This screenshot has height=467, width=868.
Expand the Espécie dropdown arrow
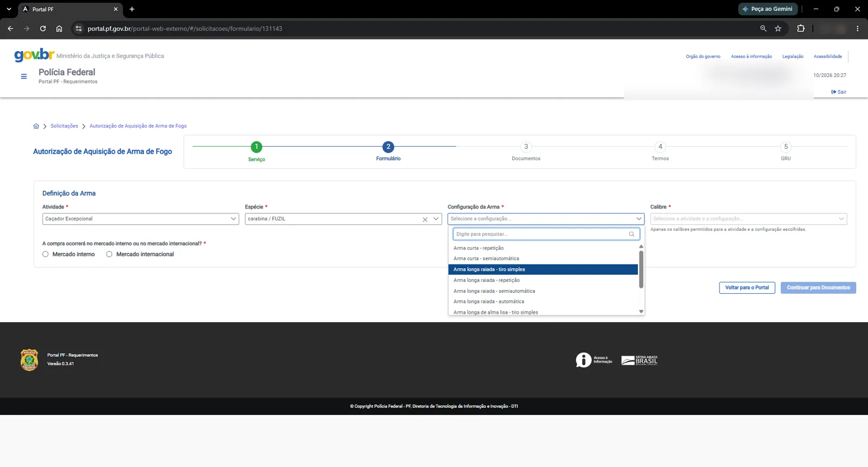click(436, 219)
